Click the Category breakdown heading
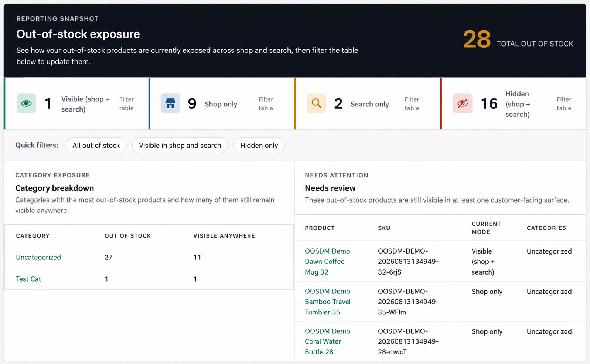The width and height of the screenshot is (590, 364). click(55, 188)
